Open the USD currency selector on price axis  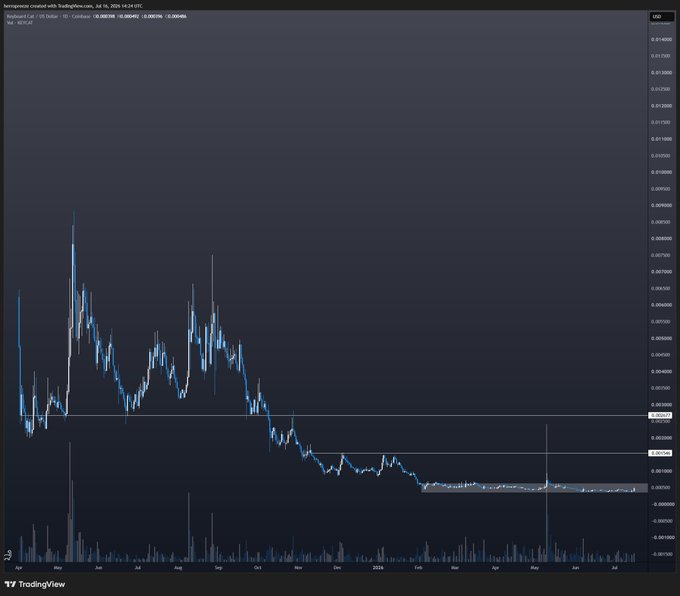click(x=661, y=16)
